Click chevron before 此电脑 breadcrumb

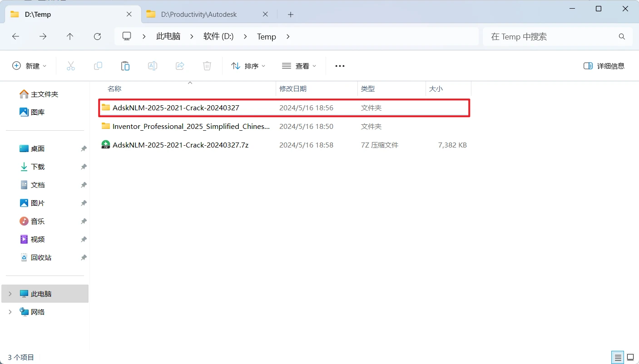pos(144,37)
